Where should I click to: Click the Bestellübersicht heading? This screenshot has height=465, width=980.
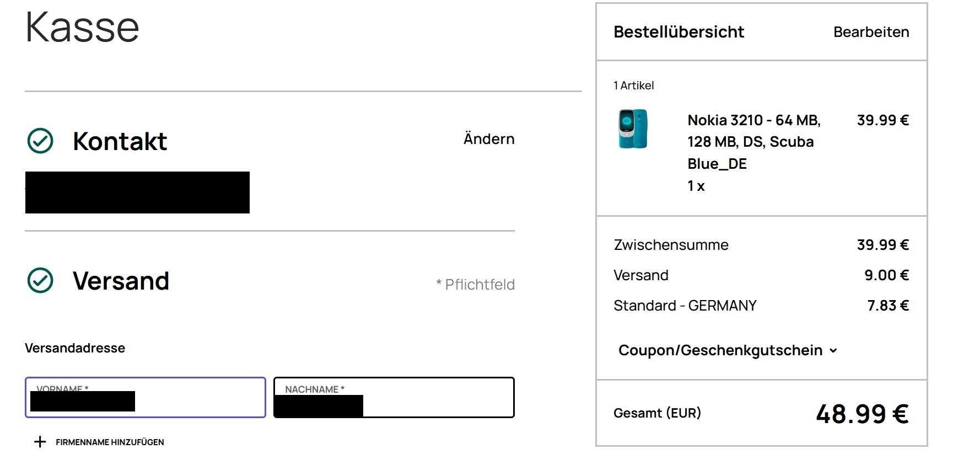click(x=679, y=32)
